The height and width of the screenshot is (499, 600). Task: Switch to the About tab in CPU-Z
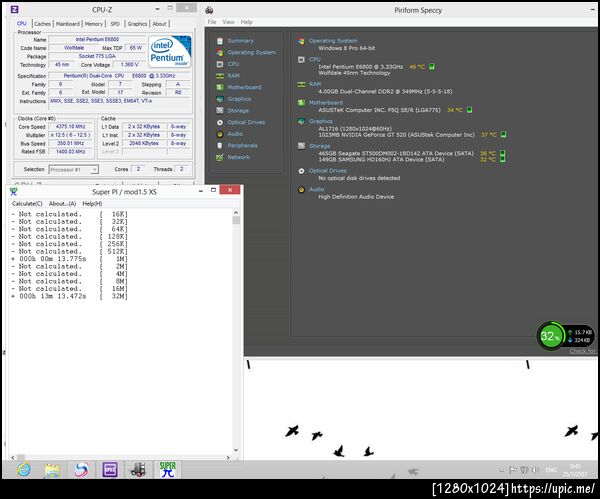[160, 24]
